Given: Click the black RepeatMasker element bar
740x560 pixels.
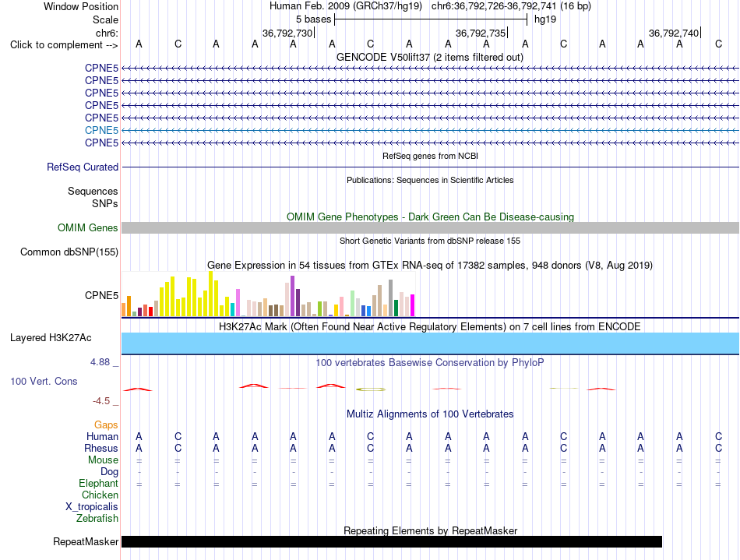Looking at the screenshot, I should (392, 541).
